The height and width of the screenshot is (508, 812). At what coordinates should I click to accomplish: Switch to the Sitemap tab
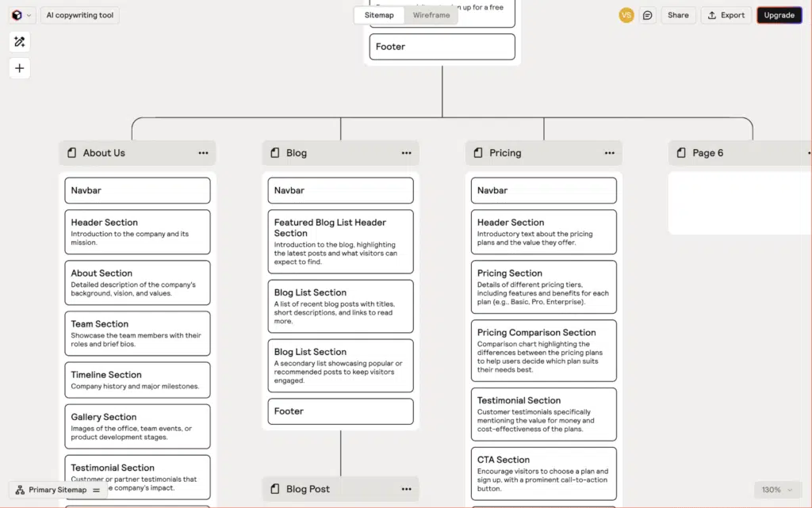coord(379,16)
